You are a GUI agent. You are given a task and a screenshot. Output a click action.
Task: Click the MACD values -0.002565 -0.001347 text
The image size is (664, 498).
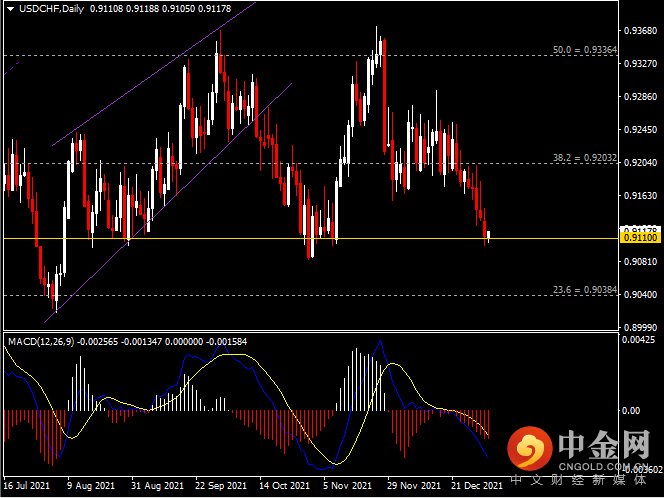[120, 342]
